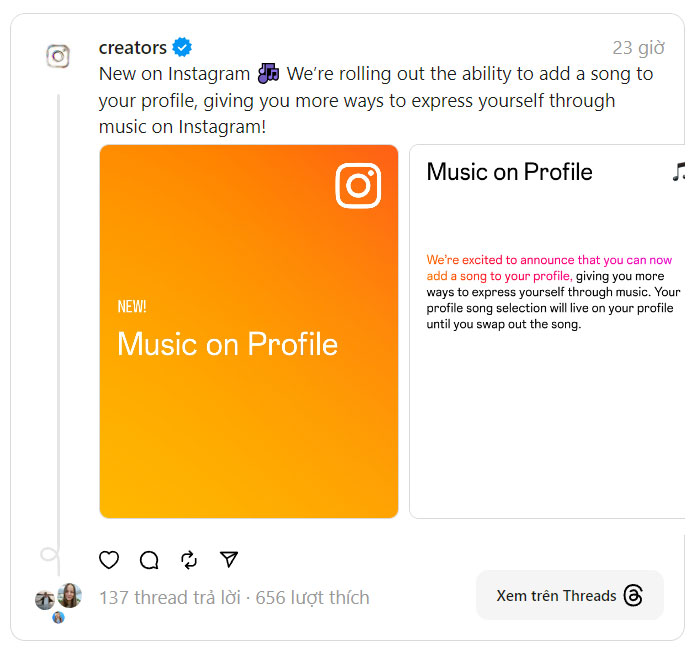Click the pink highlighted announcement text
The image size is (700, 655).
click(x=549, y=267)
